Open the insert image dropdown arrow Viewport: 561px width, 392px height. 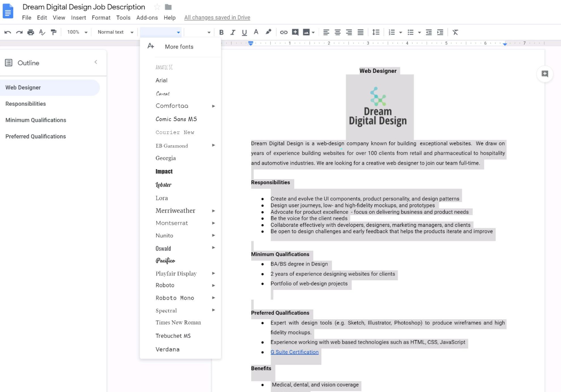pos(313,32)
